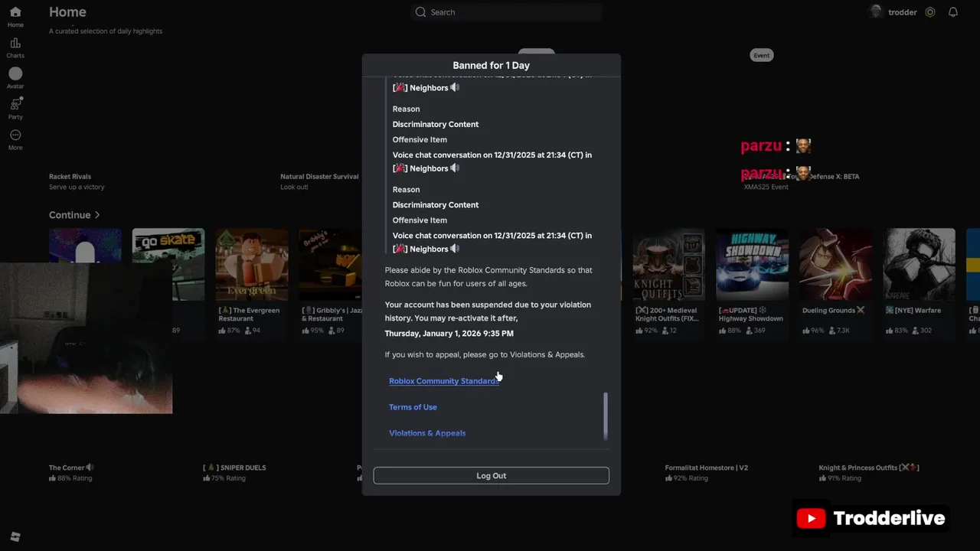
Task: Open the Roblox Community Standards link
Action: tap(443, 381)
